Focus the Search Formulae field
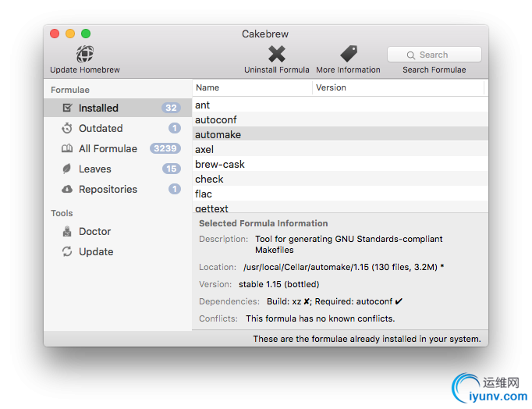Image resolution: width=532 pixels, height=409 pixels. [x=434, y=55]
